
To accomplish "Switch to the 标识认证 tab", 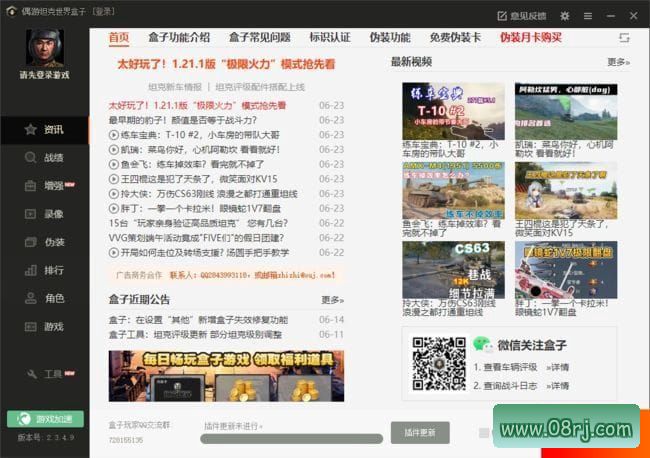I will [330, 38].
